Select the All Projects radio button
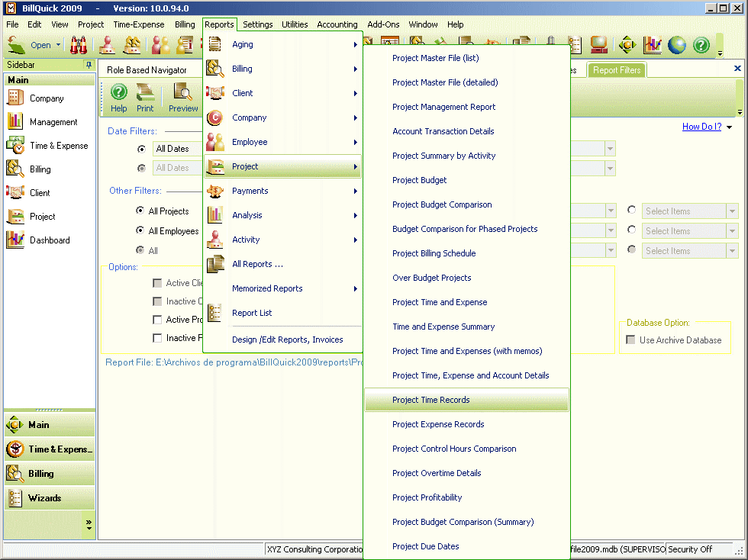This screenshot has height=560, width=748. (x=140, y=211)
